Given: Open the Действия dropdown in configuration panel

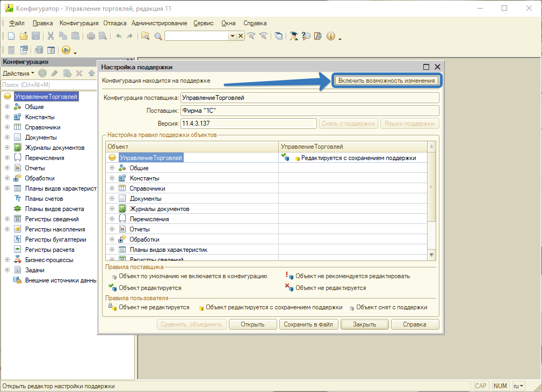Looking at the screenshot, I should 18,73.
